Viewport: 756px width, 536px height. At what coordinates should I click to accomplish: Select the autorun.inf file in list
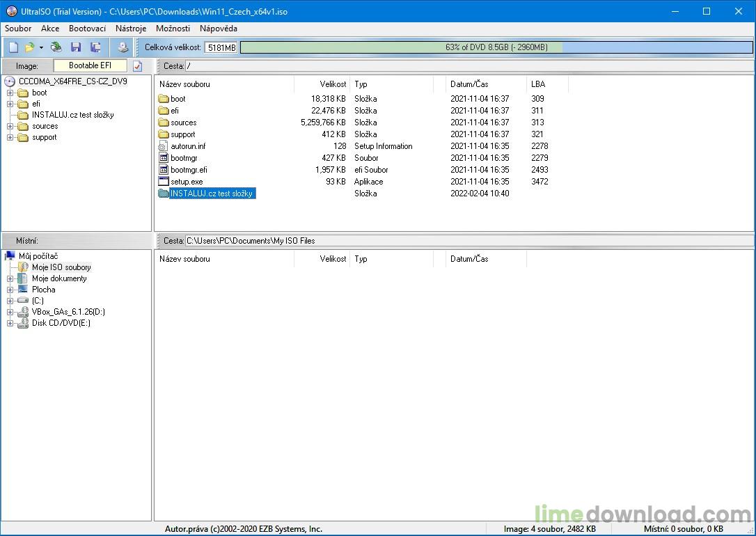coord(188,146)
